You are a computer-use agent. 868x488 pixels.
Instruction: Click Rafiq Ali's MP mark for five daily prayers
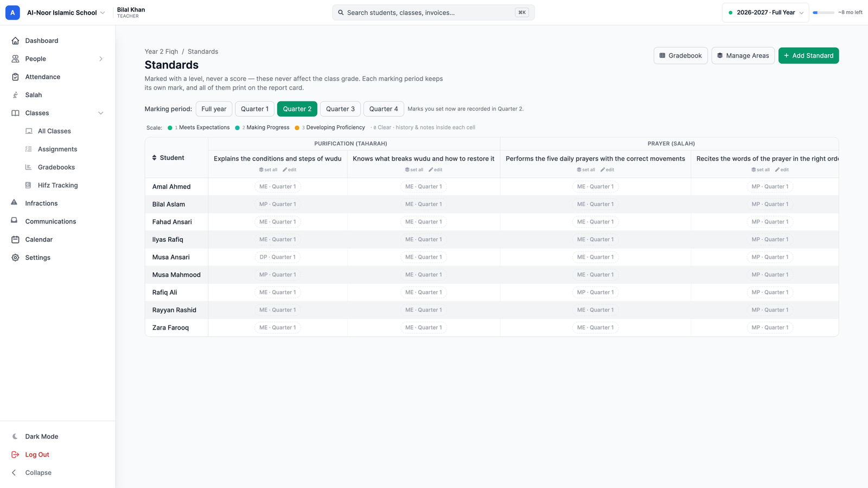tap(595, 292)
